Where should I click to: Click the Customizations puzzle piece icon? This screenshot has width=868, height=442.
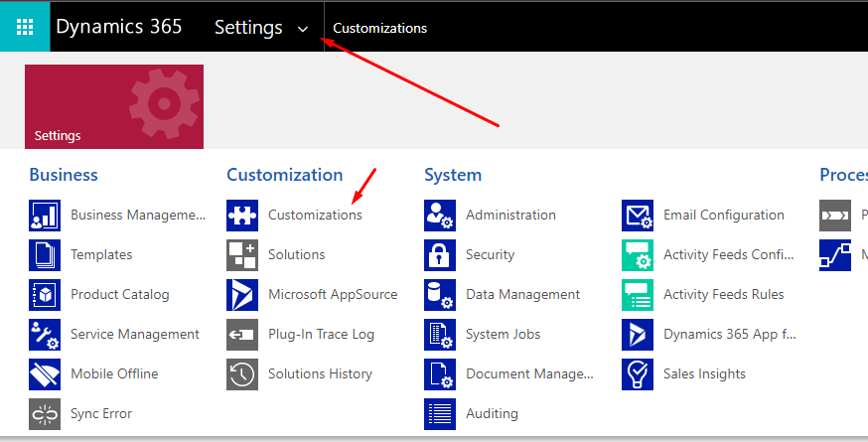tap(242, 215)
